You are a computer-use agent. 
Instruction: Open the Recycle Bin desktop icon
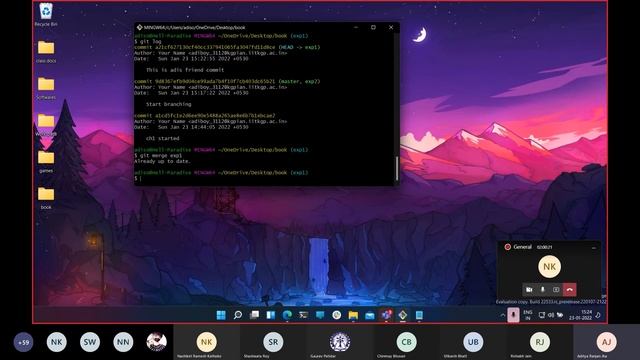(46, 14)
